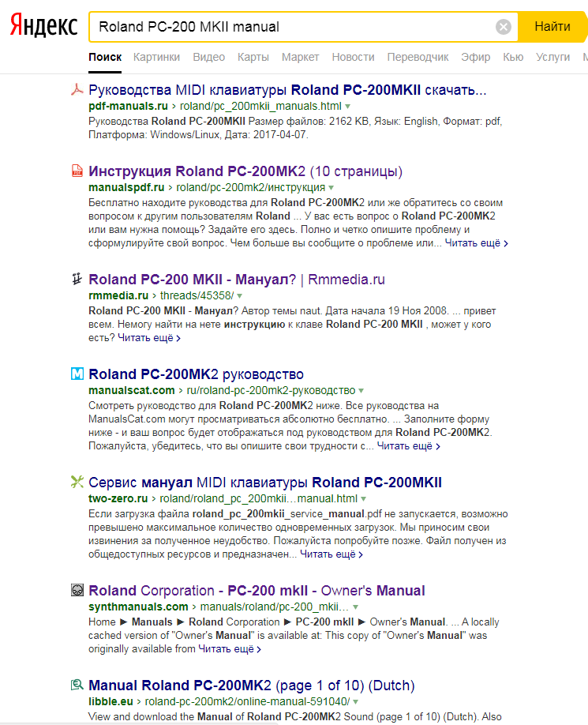The image size is (588, 725).
Task: Expand dropdown arrow next to two-zero.ru URL
Action: (x=364, y=499)
